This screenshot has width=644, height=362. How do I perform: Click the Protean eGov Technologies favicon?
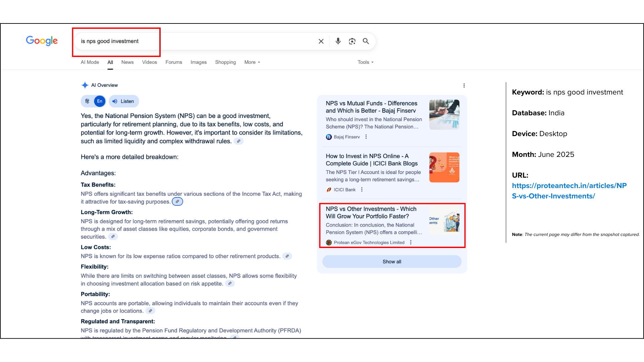tap(329, 243)
